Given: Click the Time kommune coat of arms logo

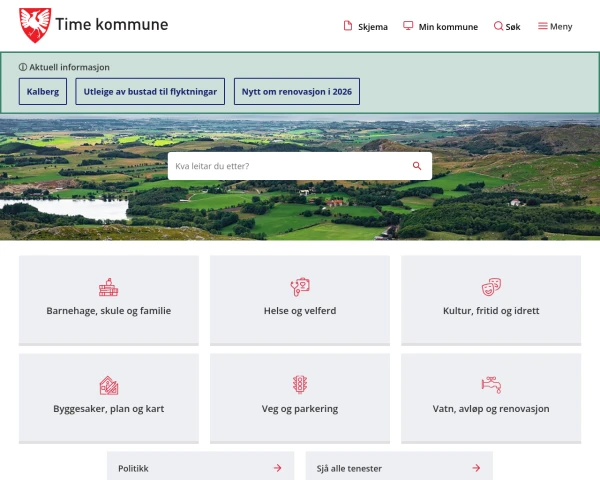Looking at the screenshot, I should click(x=35, y=25).
